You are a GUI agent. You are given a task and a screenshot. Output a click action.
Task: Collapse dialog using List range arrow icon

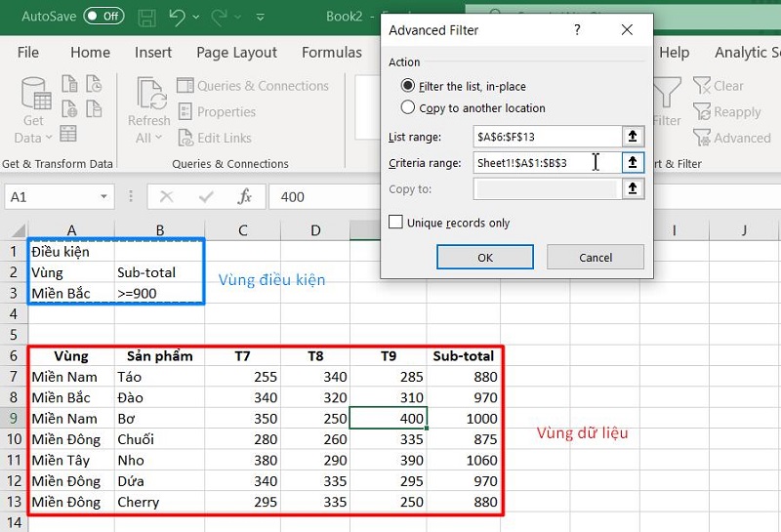pyautogui.click(x=634, y=137)
